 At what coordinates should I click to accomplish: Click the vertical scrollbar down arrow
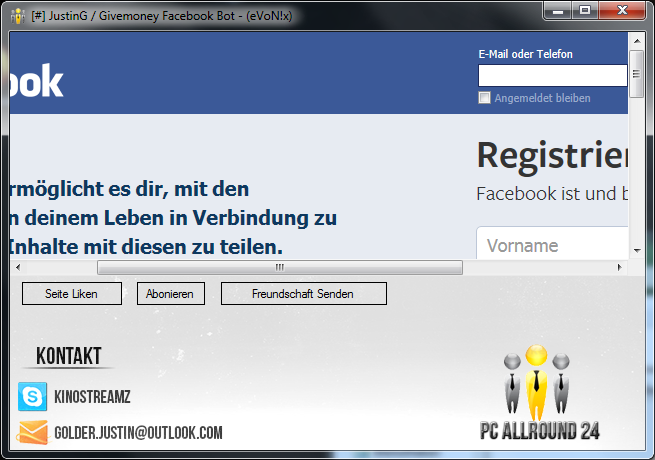click(637, 251)
